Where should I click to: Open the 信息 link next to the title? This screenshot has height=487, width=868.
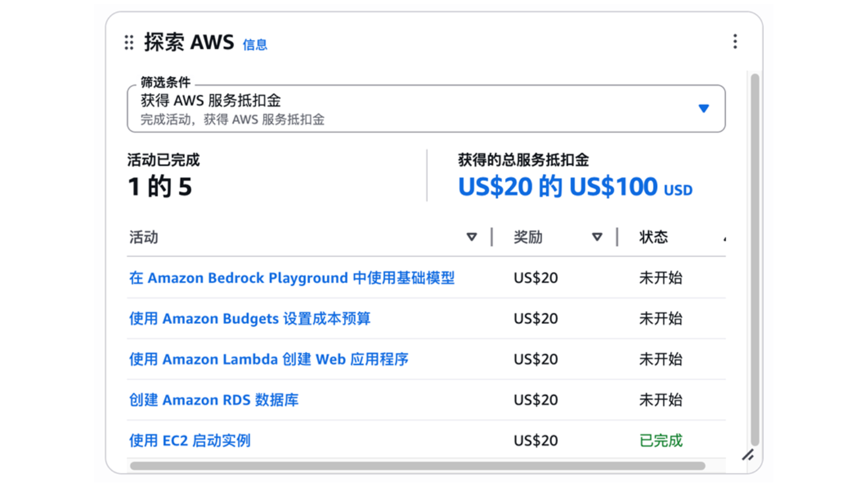[255, 45]
